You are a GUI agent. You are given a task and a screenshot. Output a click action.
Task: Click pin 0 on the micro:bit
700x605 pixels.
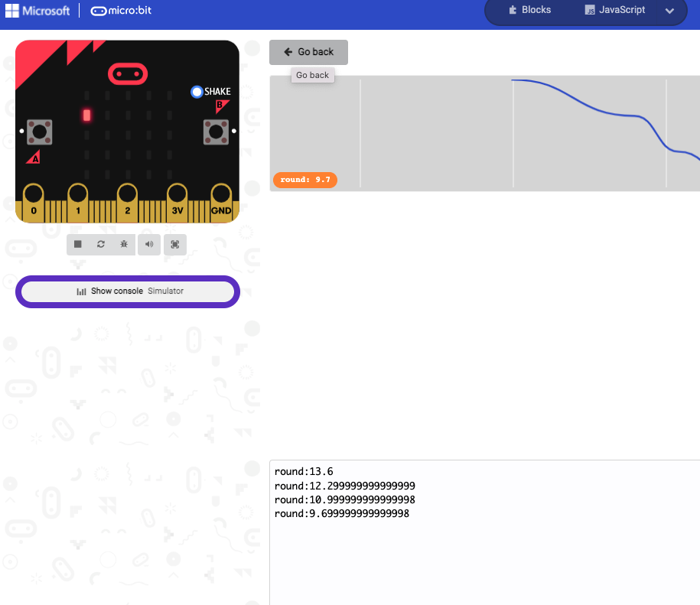(34, 203)
